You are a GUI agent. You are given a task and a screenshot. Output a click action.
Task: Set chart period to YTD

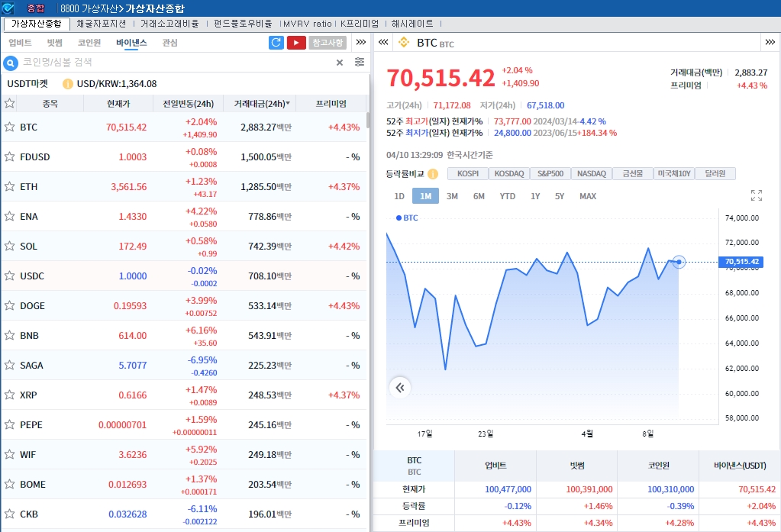point(508,196)
